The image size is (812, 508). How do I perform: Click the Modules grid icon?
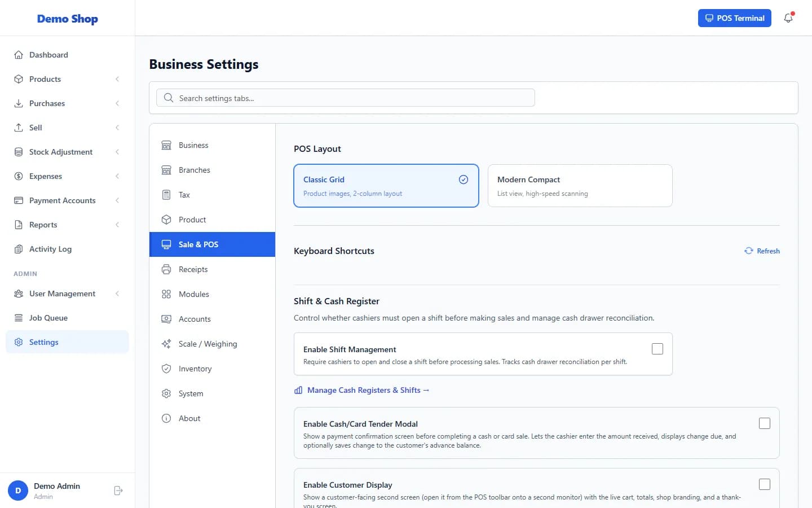point(166,294)
